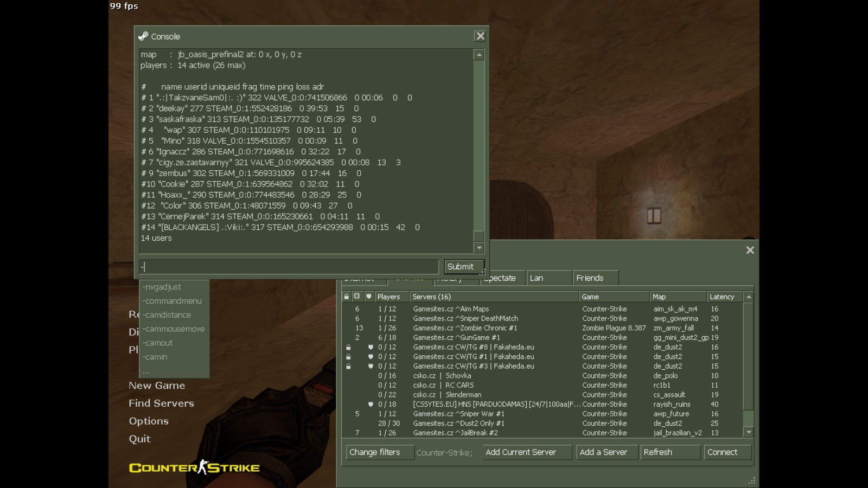
Task: Click zm_army_fall map cell
Action: 673,328
